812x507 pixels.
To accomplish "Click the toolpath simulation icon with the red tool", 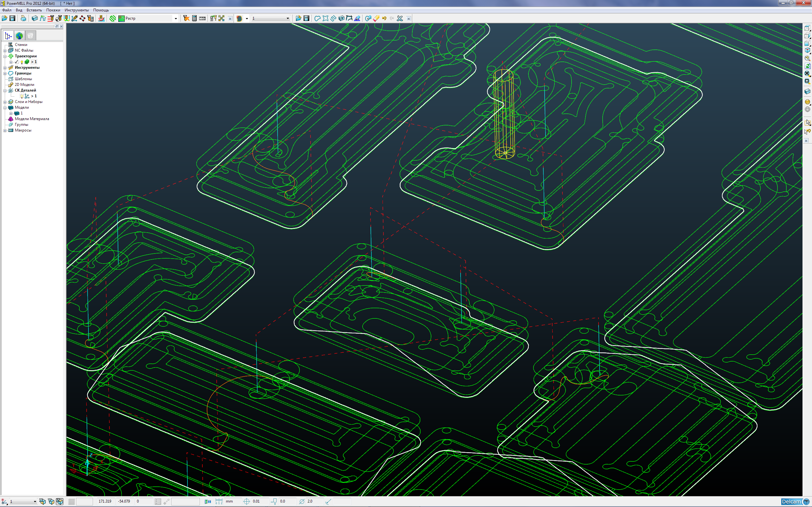I will point(101,18).
